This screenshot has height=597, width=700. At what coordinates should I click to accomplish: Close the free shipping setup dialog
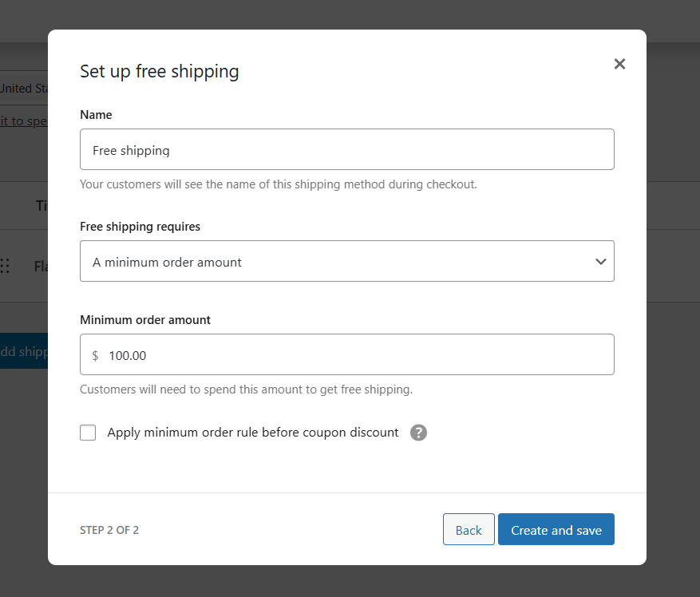pyautogui.click(x=619, y=64)
